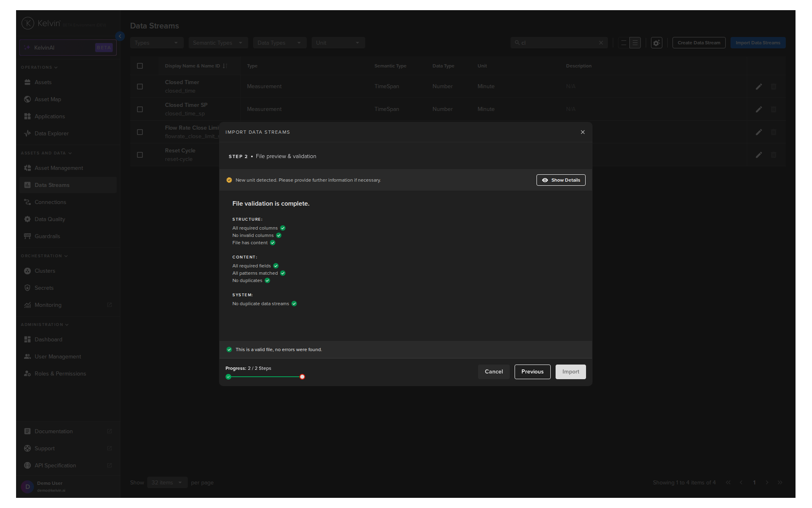Open the Semantic Types filter dropdown
812x508 pixels.
(x=217, y=43)
